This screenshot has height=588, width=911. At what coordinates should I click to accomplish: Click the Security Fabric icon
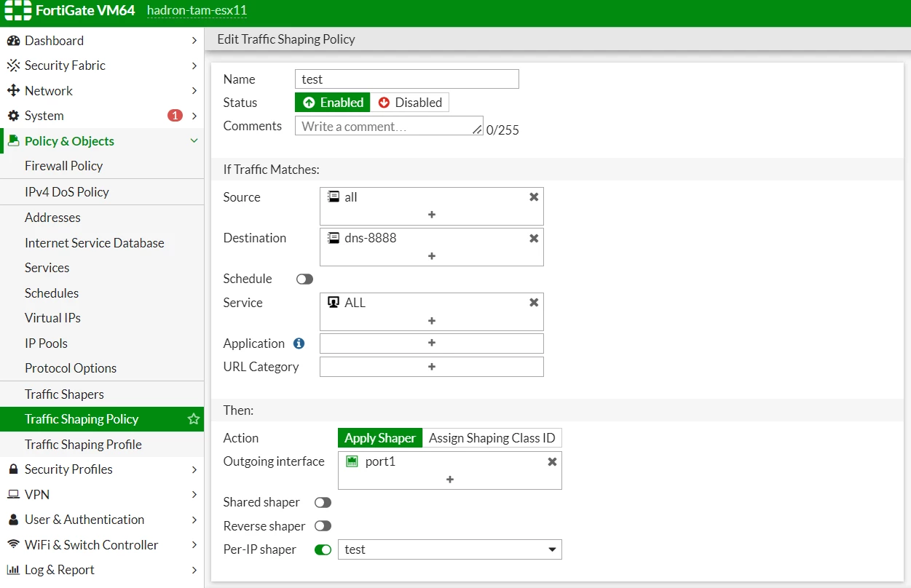[x=13, y=65]
